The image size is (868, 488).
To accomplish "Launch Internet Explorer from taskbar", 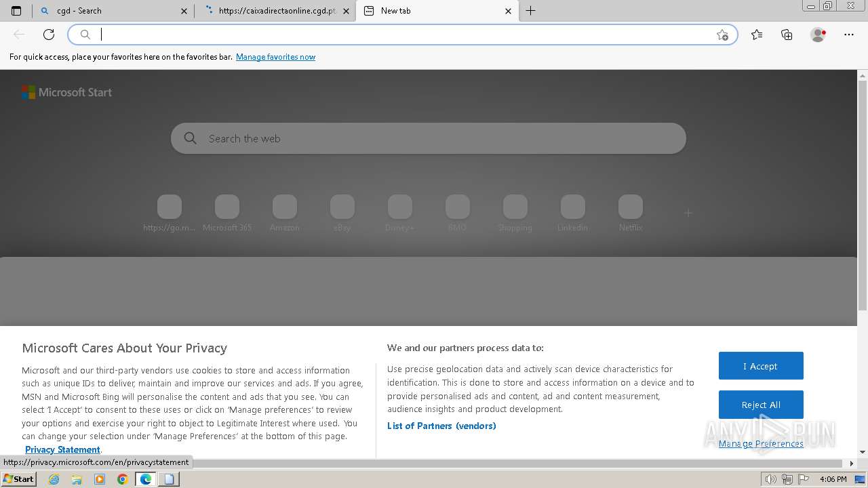I will [54, 479].
